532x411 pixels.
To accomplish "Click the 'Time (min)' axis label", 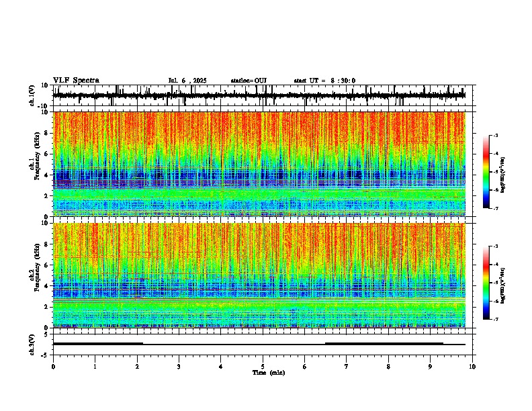I will (x=269, y=373).
